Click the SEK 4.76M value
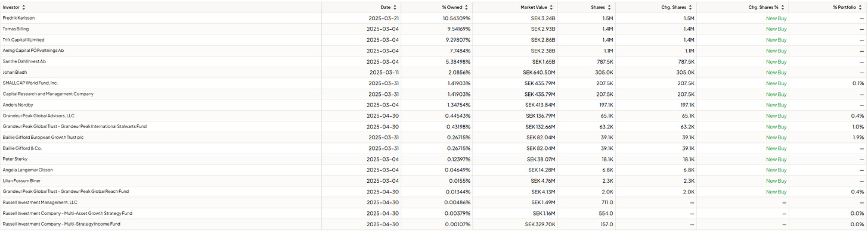 pyautogui.click(x=544, y=180)
